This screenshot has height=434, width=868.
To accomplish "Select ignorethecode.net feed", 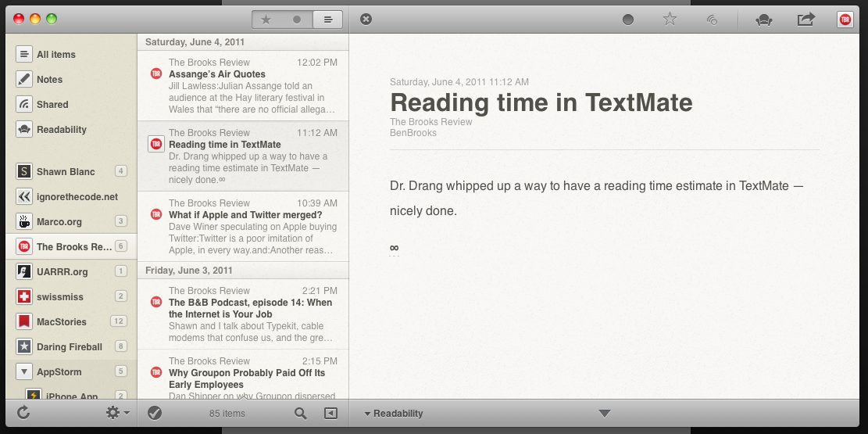I will [71, 196].
